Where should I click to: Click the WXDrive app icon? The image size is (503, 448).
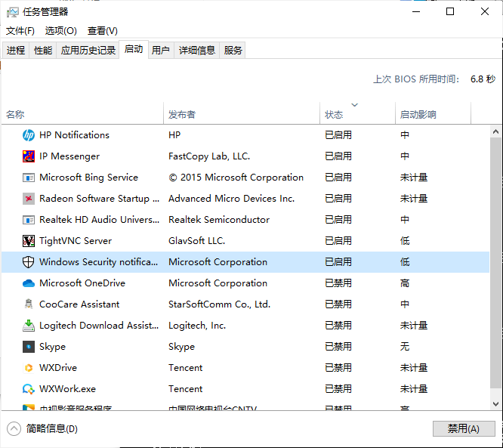pyautogui.click(x=29, y=368)
